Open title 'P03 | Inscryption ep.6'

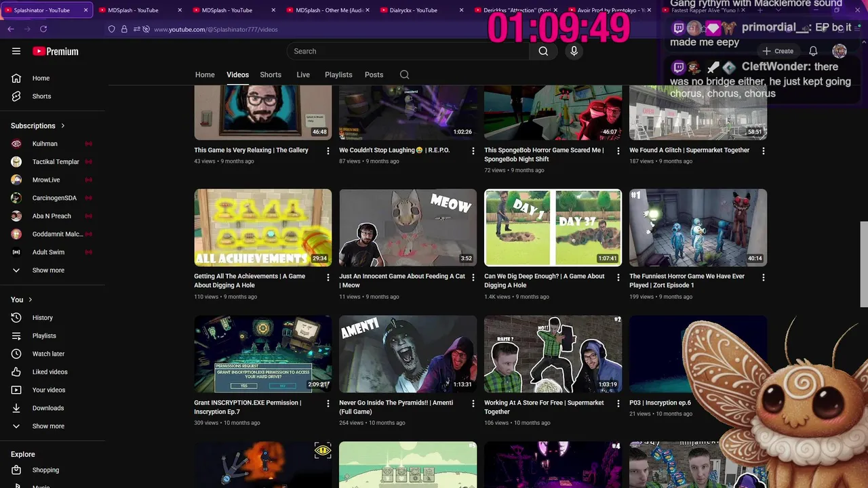(x=660, y=403)
